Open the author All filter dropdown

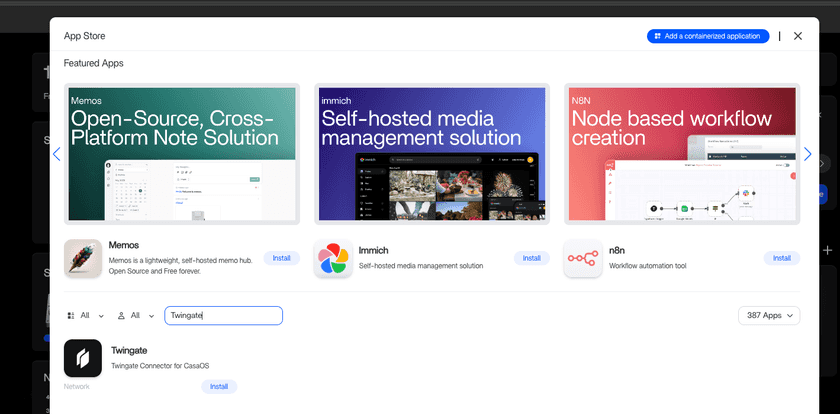(136, 316)
